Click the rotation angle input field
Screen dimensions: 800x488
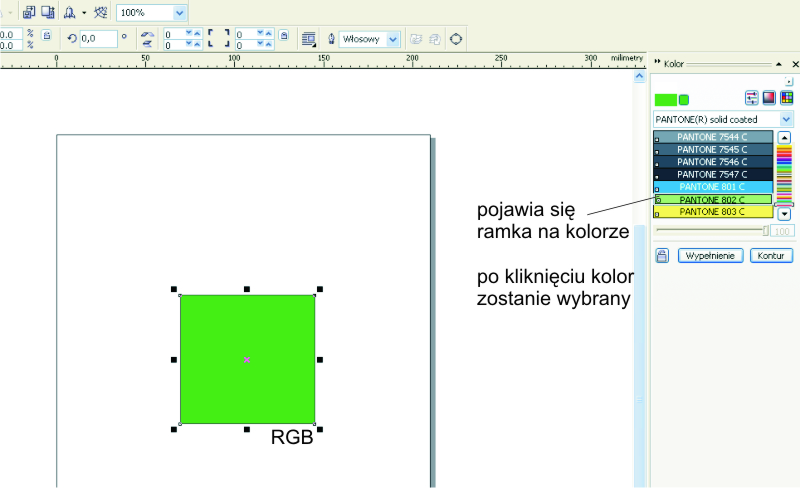(98, 39)
